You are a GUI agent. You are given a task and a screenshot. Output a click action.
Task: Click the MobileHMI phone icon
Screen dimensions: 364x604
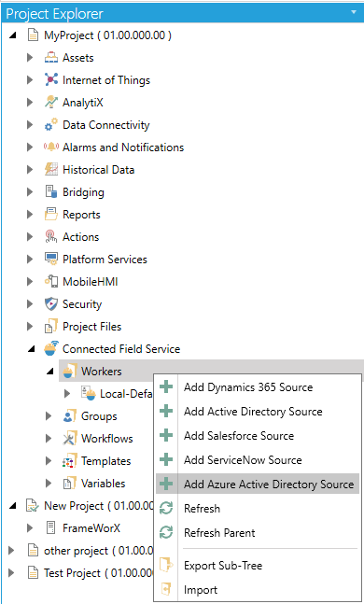pyautogui.click(x=51, y=282)
